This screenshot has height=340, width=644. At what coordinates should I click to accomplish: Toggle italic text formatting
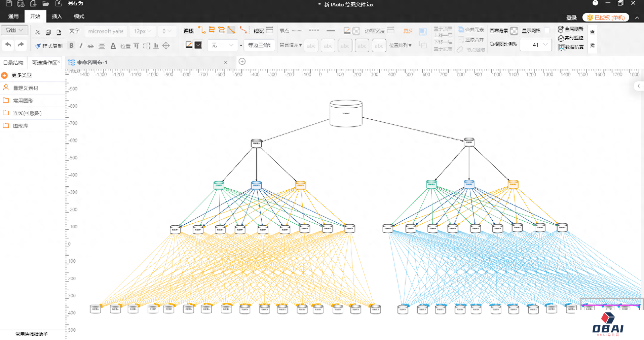pyautogui.click(x=81, y=46)
